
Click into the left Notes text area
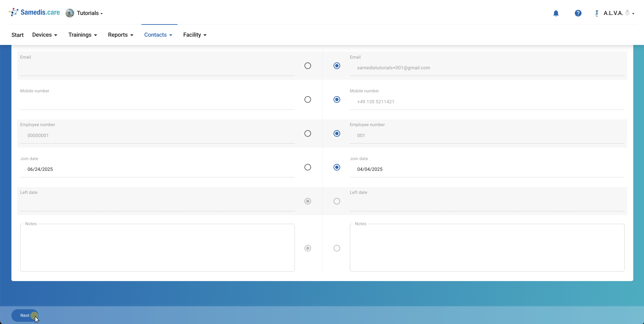pos(157,248)
